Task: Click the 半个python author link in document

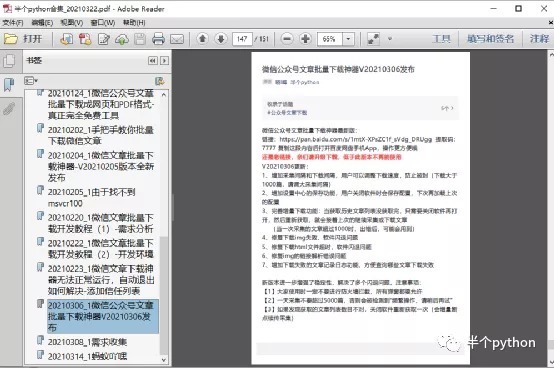Action: 305,82
